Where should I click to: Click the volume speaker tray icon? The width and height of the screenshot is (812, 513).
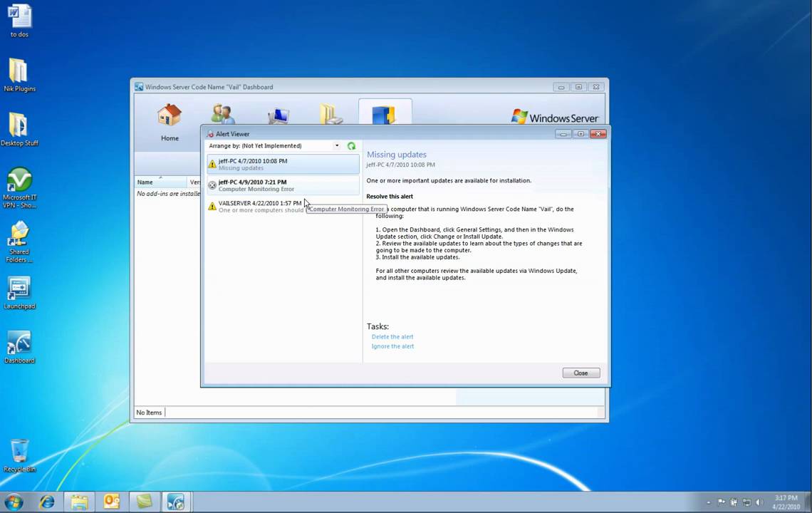759,502
